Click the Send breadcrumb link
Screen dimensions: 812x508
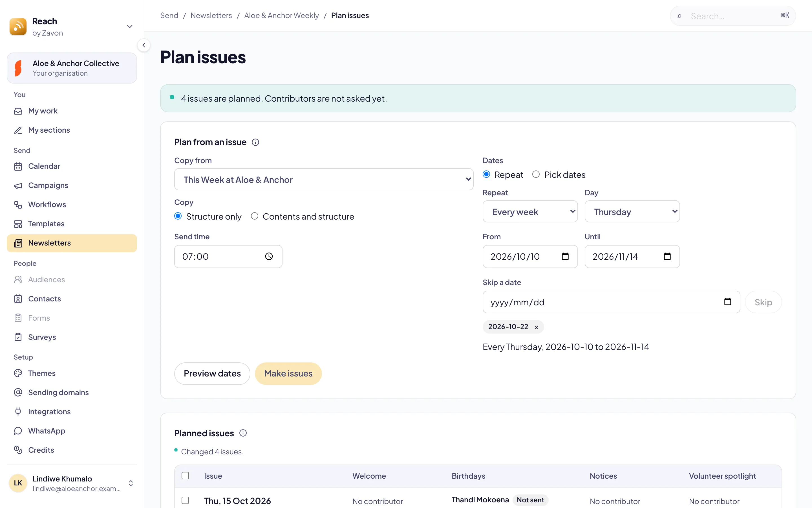169,16
